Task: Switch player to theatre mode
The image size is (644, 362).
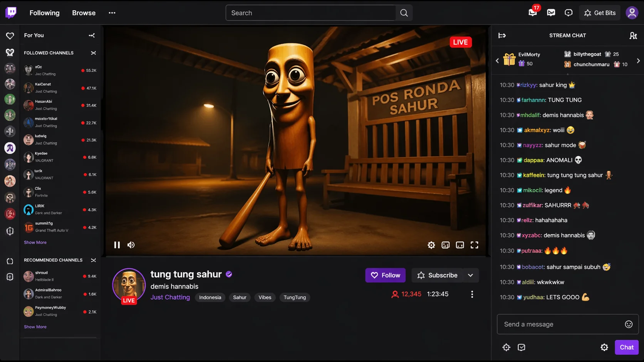Action: (460, 245)
